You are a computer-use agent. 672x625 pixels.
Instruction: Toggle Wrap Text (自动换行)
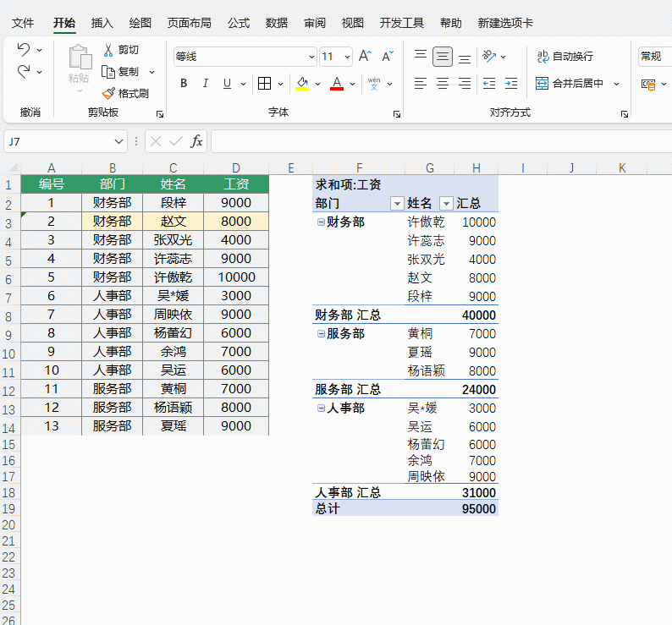click(x=565, y=57)
